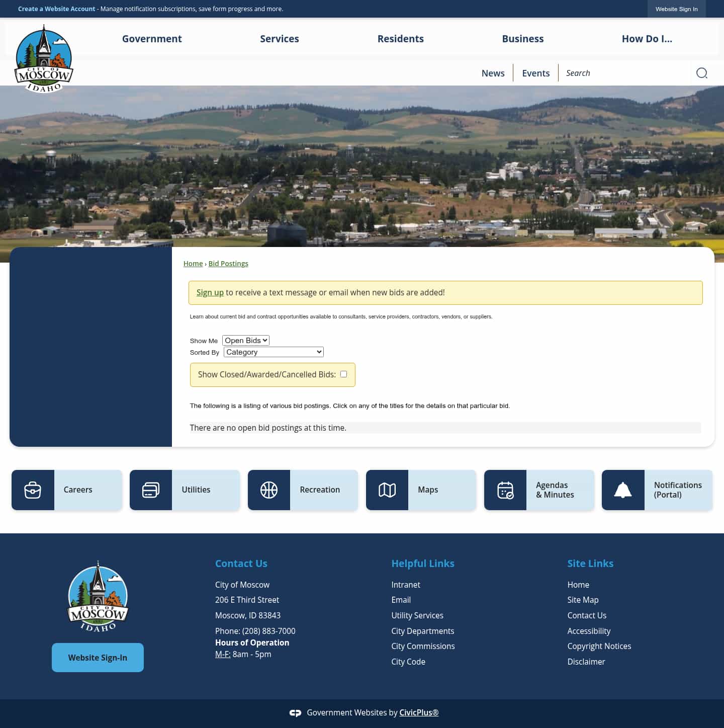Click the Sign up link for bid notifications

coord(210,292)
